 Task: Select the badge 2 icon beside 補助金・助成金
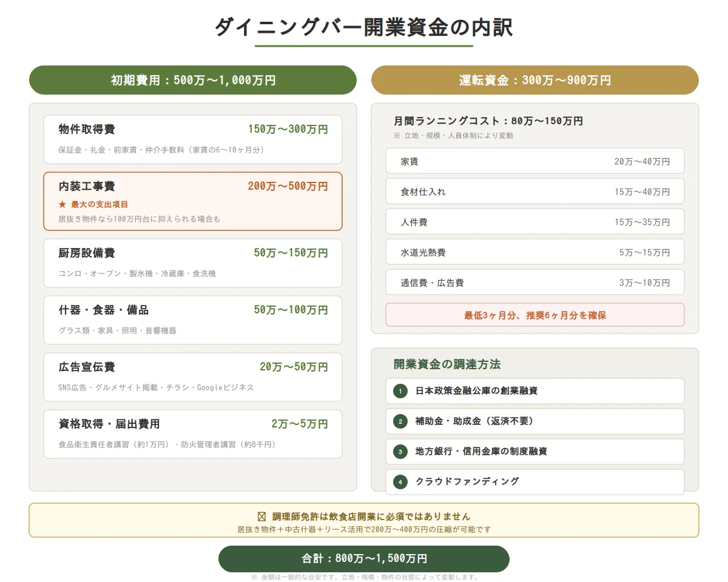coord(400,421)
